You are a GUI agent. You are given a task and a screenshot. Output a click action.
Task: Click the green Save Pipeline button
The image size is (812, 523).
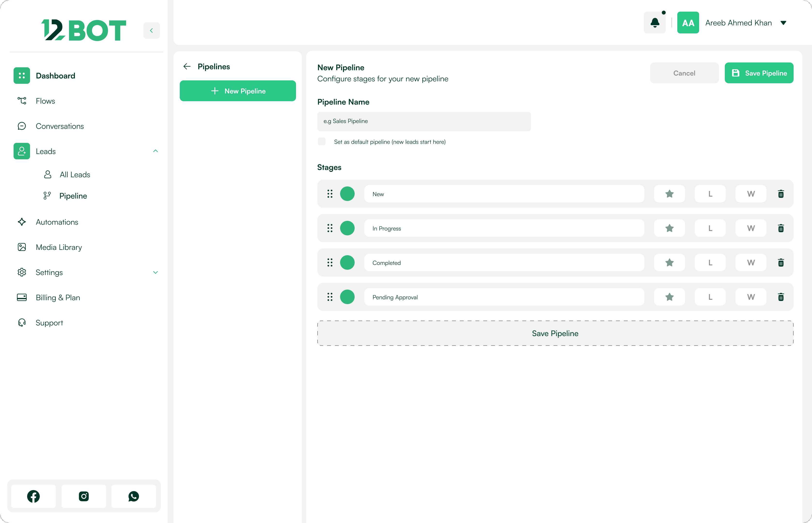(759, 73)
